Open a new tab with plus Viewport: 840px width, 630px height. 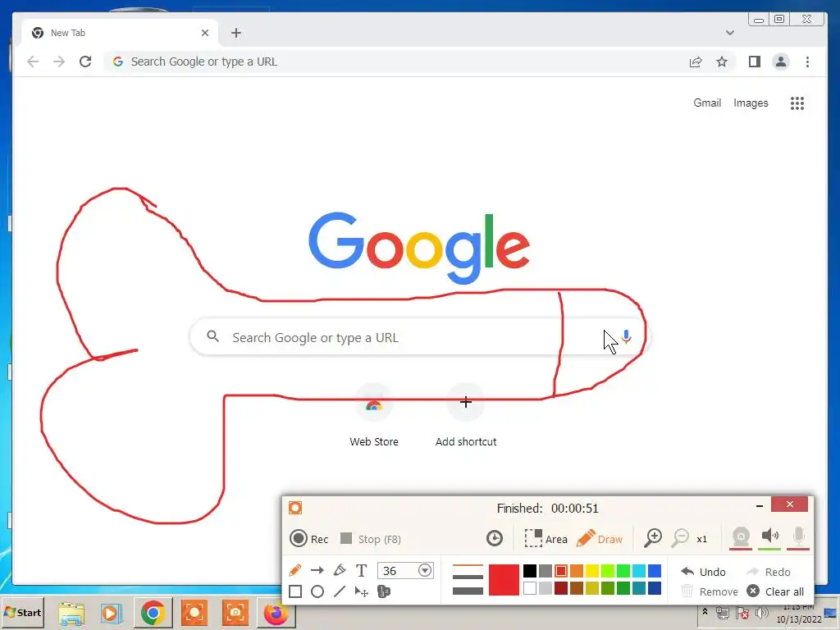tap(236, 33)
